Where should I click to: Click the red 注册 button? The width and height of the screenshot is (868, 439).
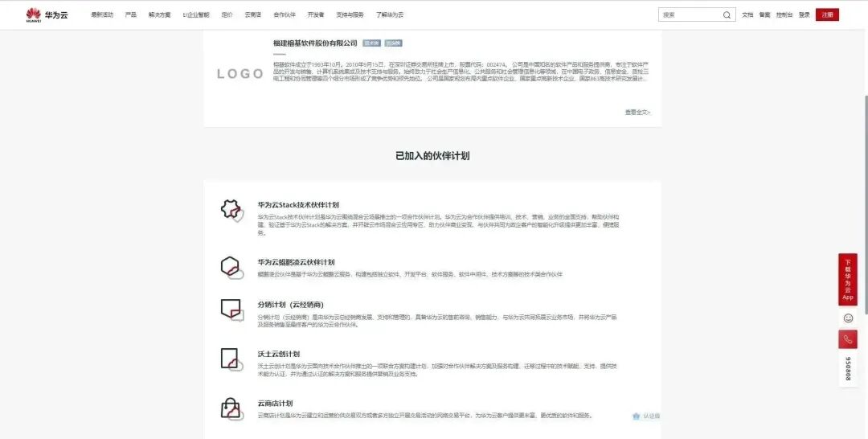[x=827, y=15]
